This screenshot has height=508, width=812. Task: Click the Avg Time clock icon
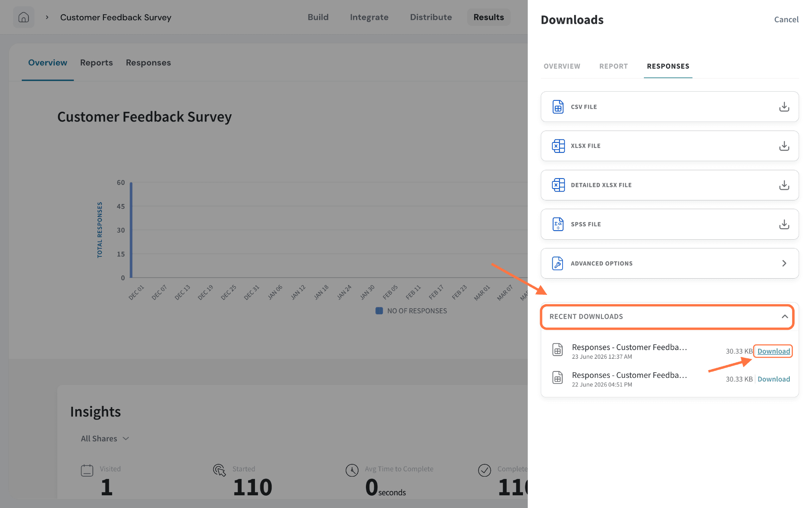click(x=352, y=470)
